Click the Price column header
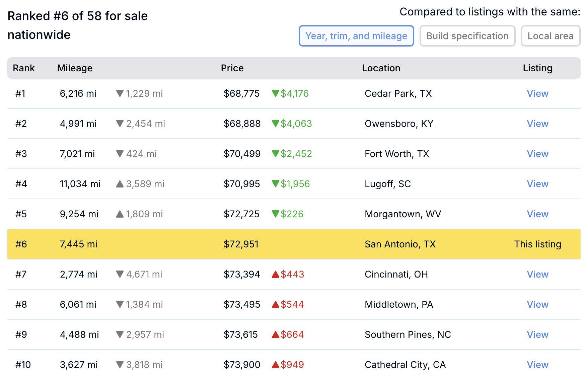Image resolution: width=588 pixels, height=381 pixels. pos(232,68)
